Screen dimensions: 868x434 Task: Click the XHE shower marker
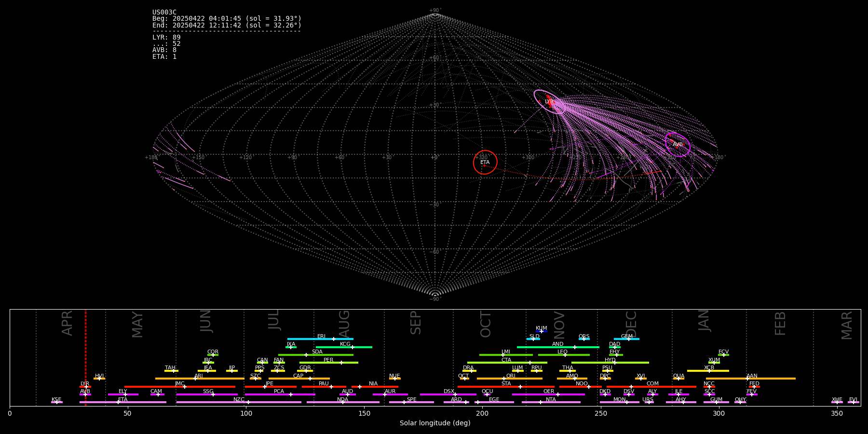point(837,402)
